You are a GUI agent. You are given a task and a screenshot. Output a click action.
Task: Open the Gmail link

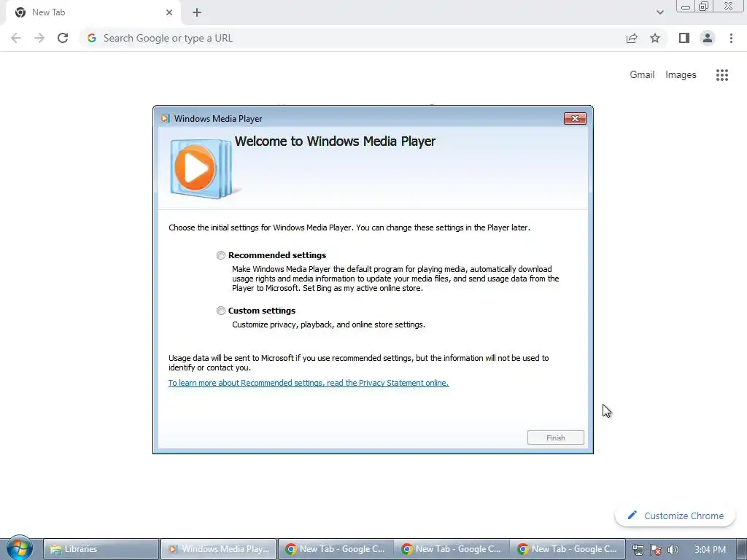point(642,75)
